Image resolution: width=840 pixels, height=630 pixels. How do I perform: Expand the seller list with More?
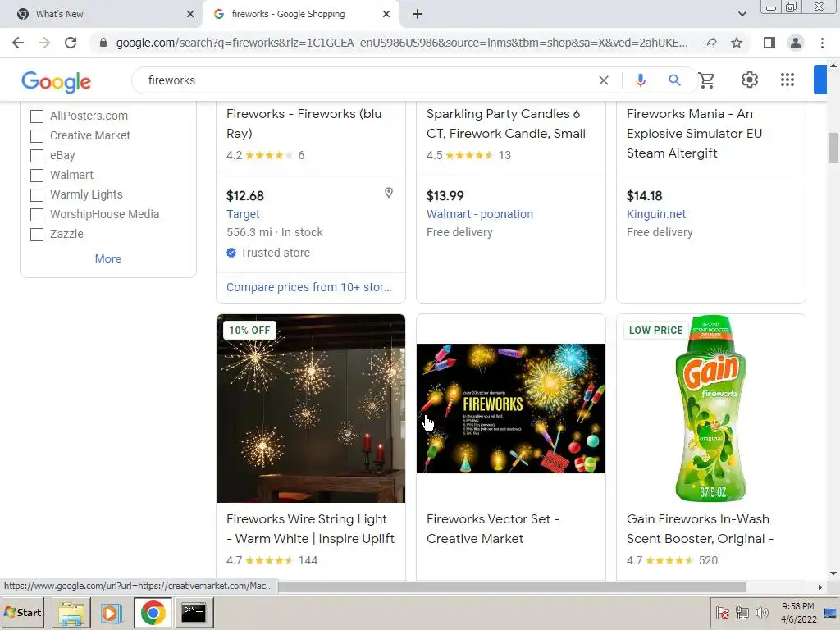tap(108, 258)
